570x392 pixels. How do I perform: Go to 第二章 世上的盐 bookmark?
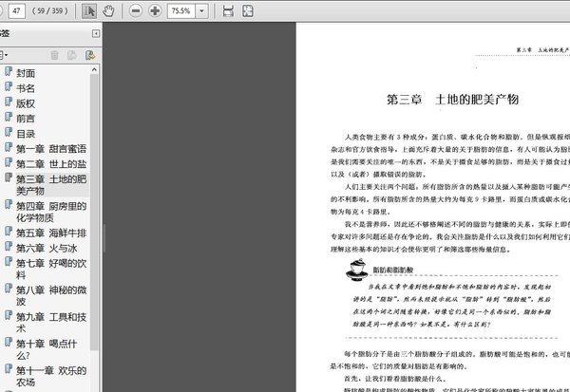click(x=51, y=164)
